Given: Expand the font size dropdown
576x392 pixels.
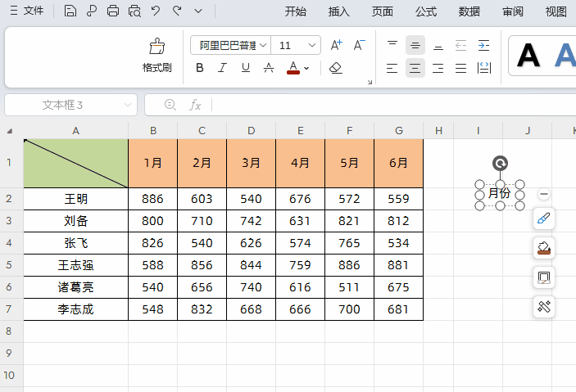Looking at the screenshot, I should (x=312, y=46).
